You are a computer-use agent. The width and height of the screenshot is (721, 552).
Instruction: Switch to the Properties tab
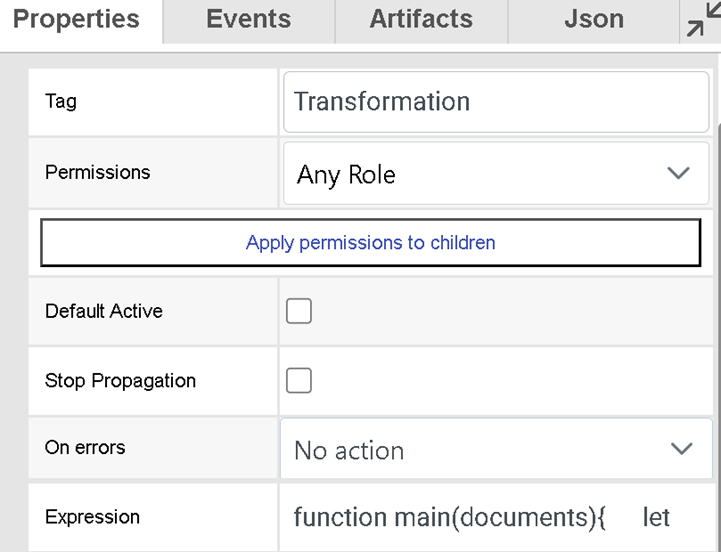tap(76, 19)
